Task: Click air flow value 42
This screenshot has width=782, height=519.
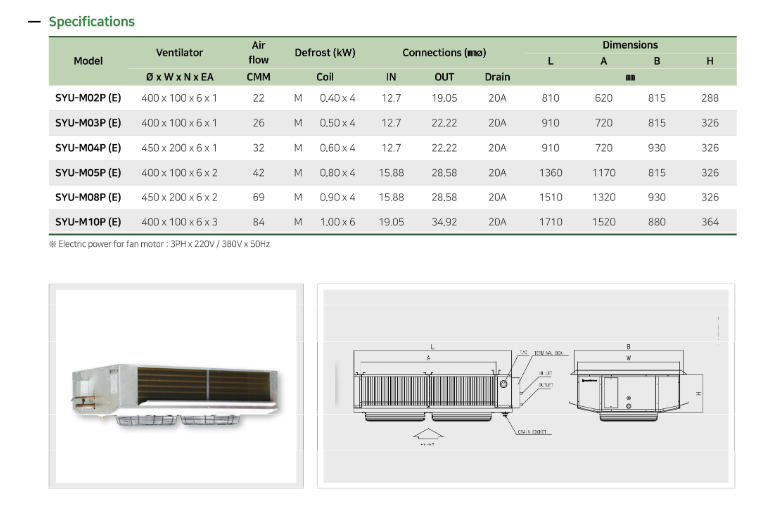Action: point(258,173)
